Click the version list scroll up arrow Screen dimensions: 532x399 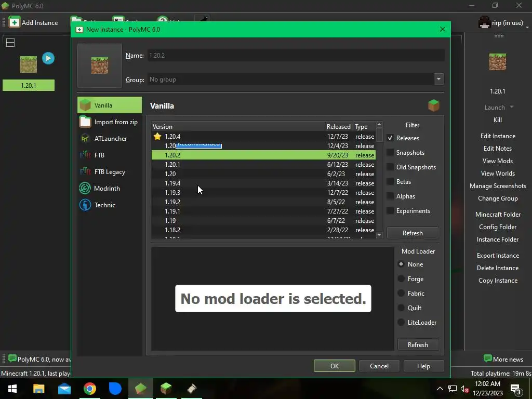[379, 125]
